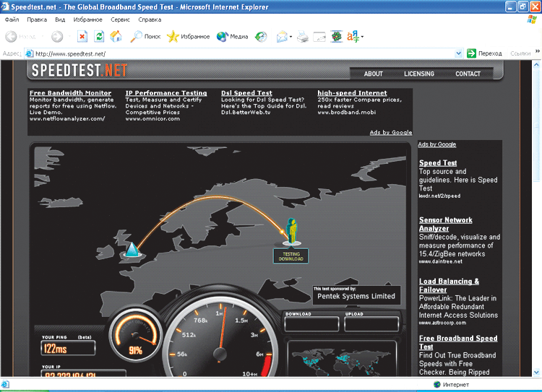Click the Интернет zone globe in status bar
This screenshot has width=542, height=392.
(x=437, y=384)
